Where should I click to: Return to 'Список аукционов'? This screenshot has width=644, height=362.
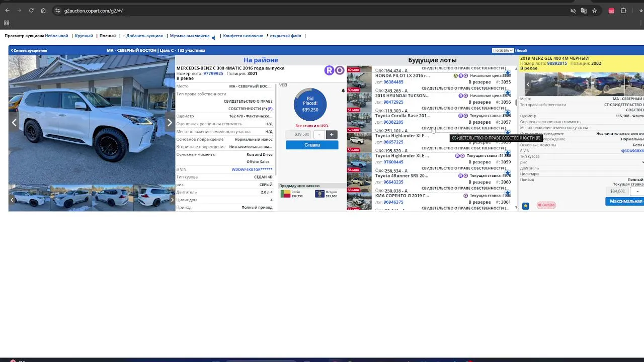(29, 50)
